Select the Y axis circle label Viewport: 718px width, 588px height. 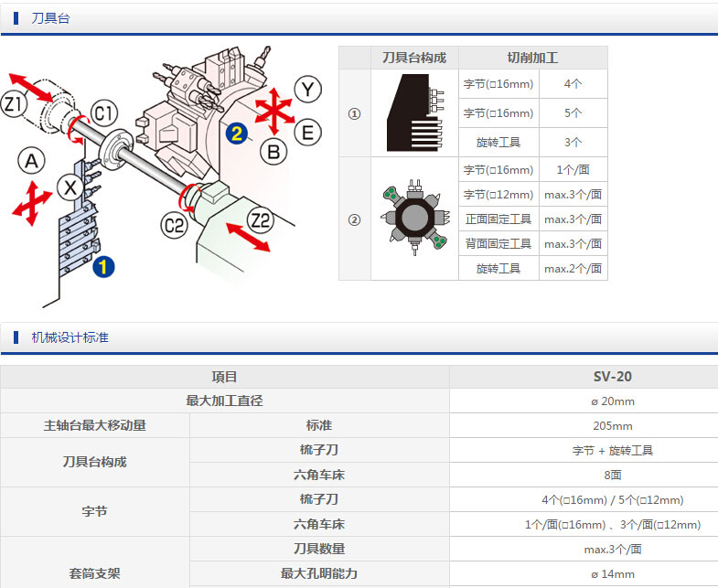309,90
